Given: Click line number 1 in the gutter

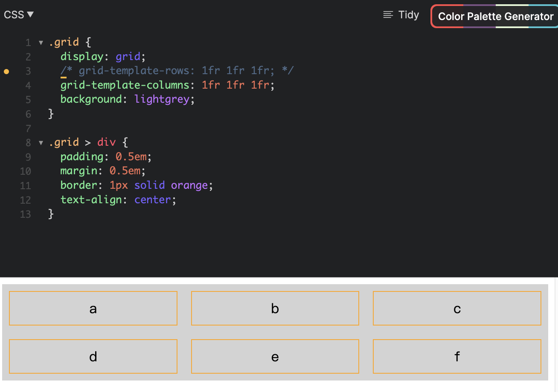Looking at the screenshot, I should [x=28, y=43].
